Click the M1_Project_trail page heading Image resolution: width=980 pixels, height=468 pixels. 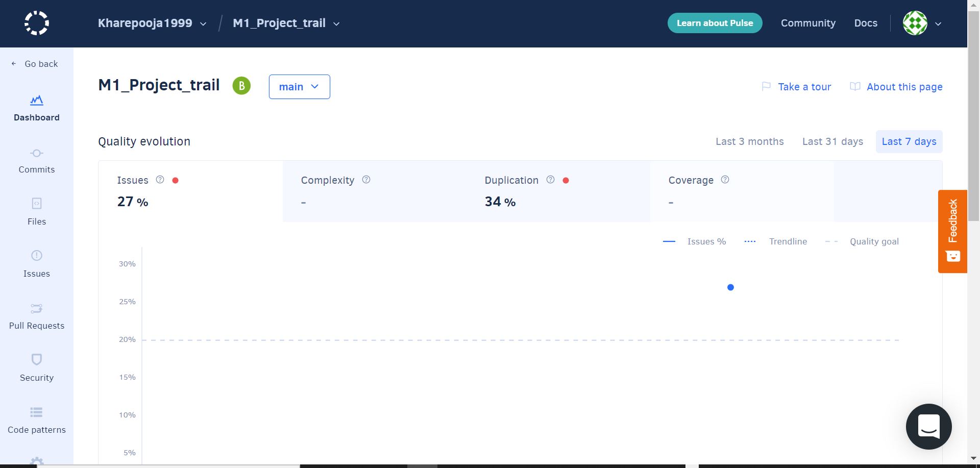(x=159, y=85)
